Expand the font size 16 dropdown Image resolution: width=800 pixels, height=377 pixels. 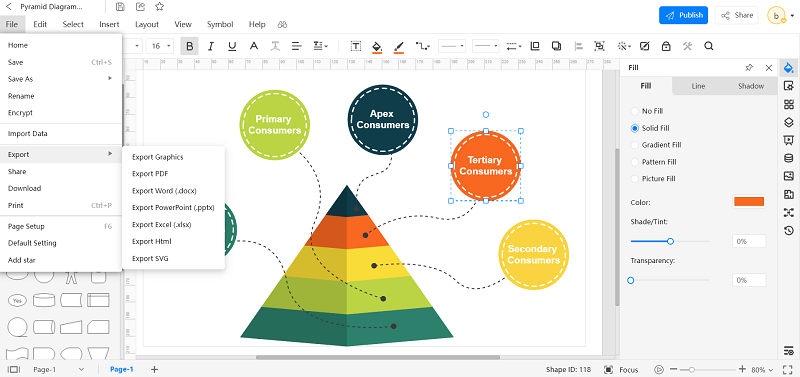pos(160,46)
